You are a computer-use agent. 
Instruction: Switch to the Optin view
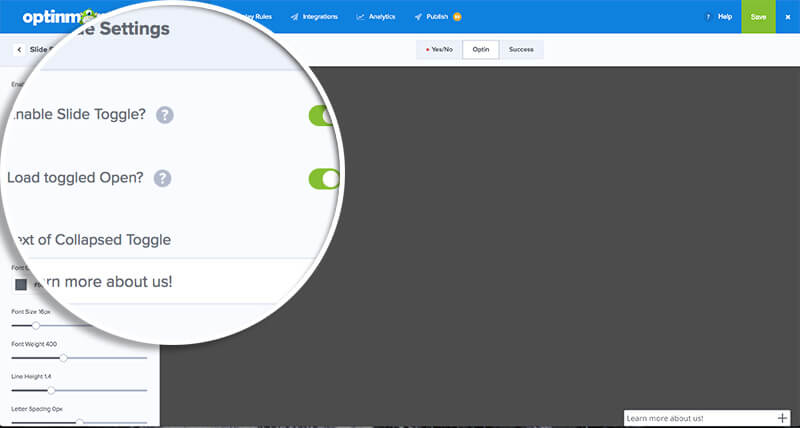pyautogui.click(x=481, y=49)
